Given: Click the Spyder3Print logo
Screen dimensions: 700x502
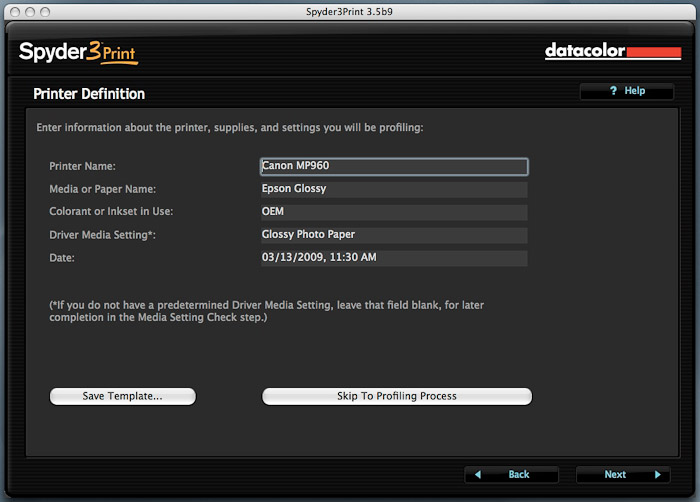Looking at the screenshot, I should (x=77, y=52).
